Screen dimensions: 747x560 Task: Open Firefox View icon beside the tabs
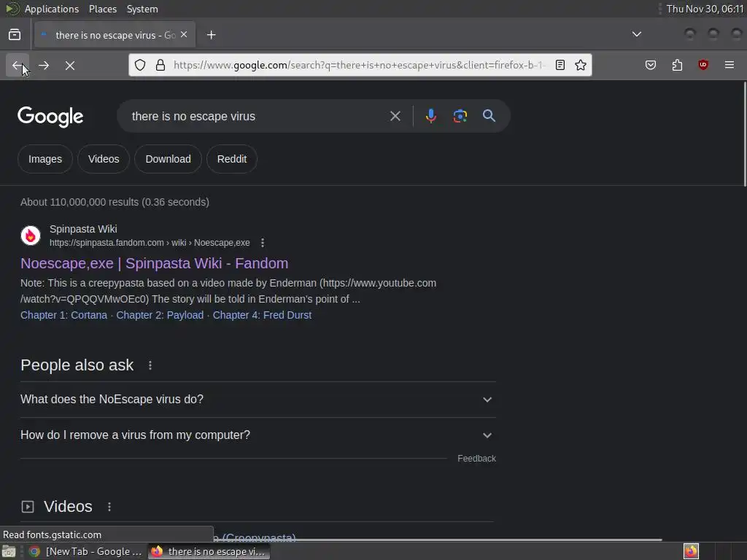click(15, 35)
